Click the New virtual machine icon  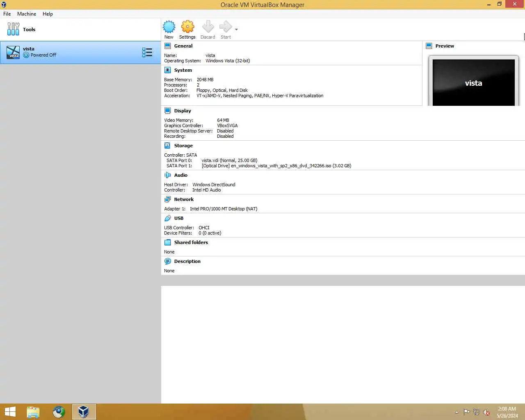click(169, 27)
